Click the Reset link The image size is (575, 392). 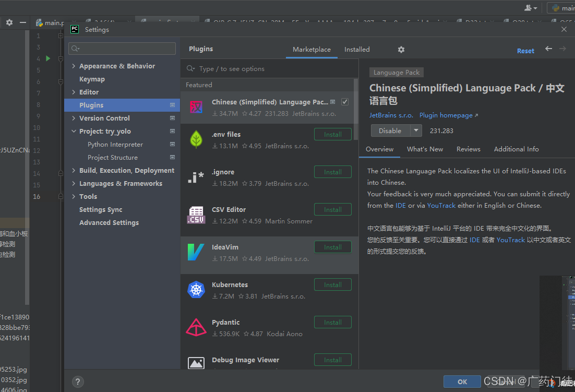click(x=525, y=51)
